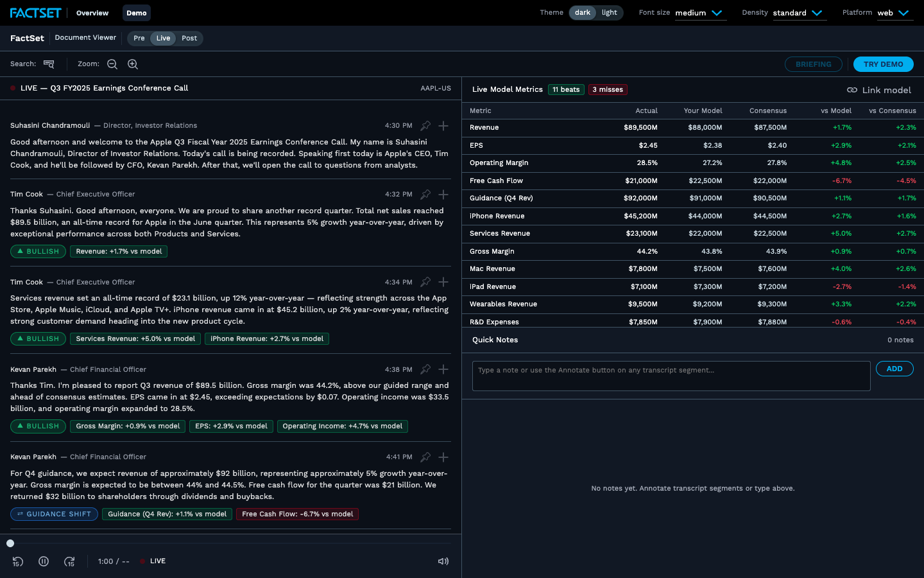Viewport: 924px width, 578px height.
Task: Pin Tim Cook's 4:32 PM segment
Action: click(425, 195)
